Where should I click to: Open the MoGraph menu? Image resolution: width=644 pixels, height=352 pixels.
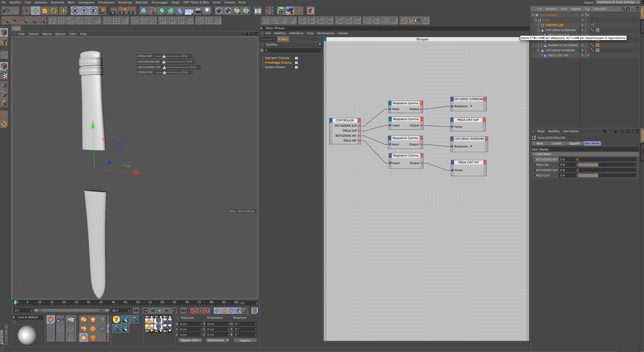[141, 2]
